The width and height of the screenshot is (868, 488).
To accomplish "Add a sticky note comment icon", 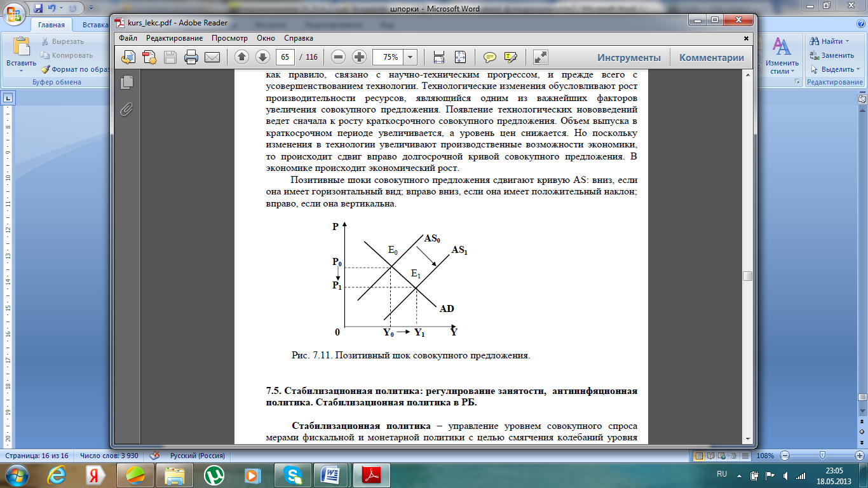I will click(x=490, y=57).
